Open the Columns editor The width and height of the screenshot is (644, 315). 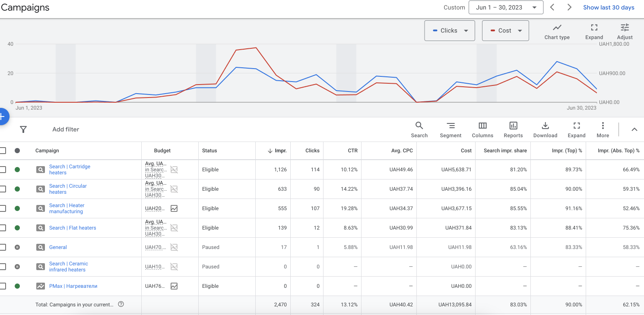[x=482, y=126]
